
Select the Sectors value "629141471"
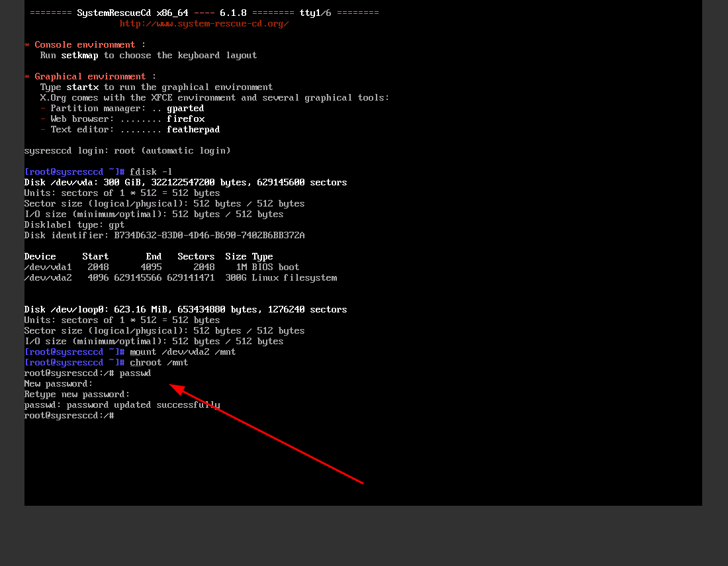(x=191, y=278)
